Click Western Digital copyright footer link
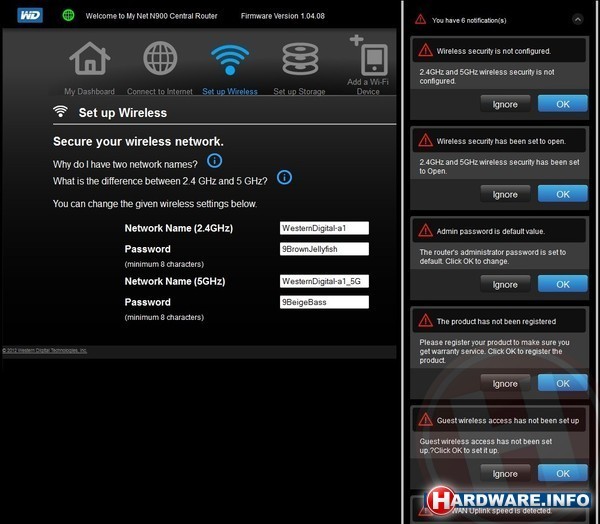Screen dimensions: 600x524 (x=45, y=350)
